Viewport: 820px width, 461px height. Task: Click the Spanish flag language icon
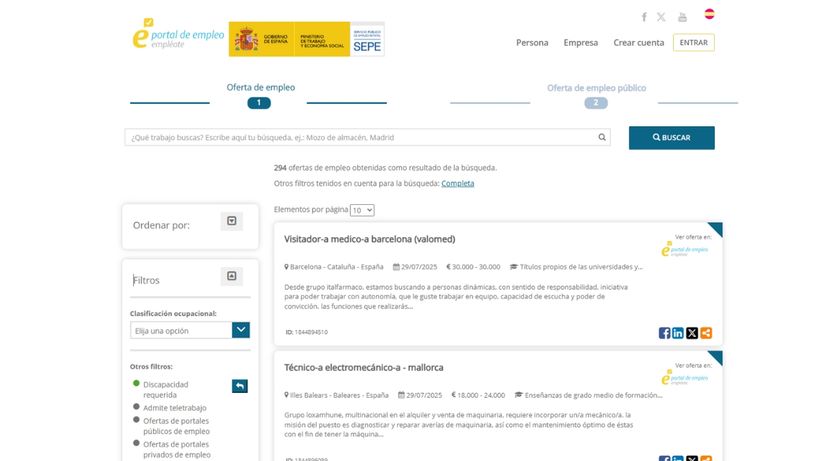coord(709,14)
